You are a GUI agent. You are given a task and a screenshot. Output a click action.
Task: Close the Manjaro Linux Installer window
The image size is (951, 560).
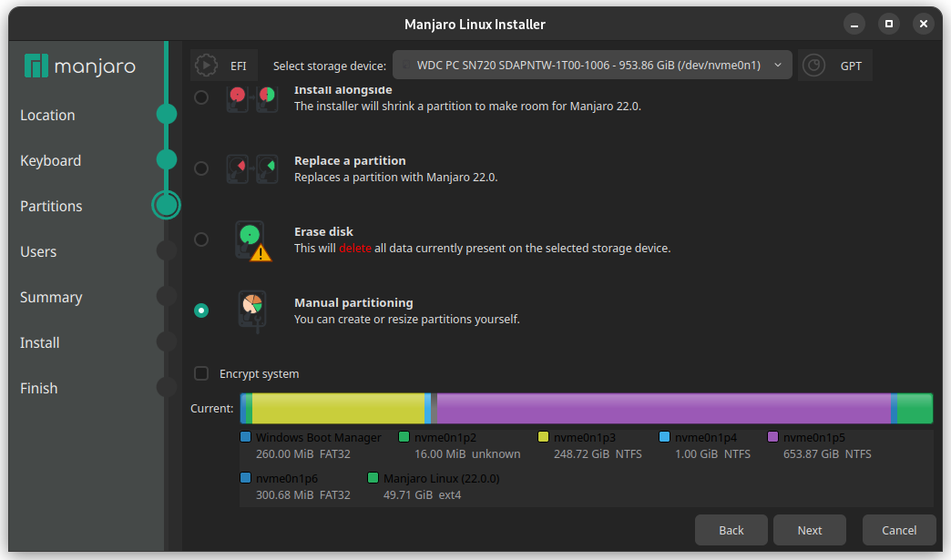tap(923, 25)
